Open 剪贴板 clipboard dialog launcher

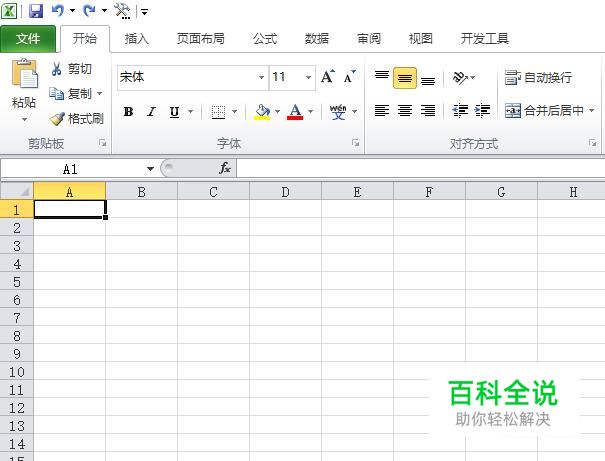[103, 143]
